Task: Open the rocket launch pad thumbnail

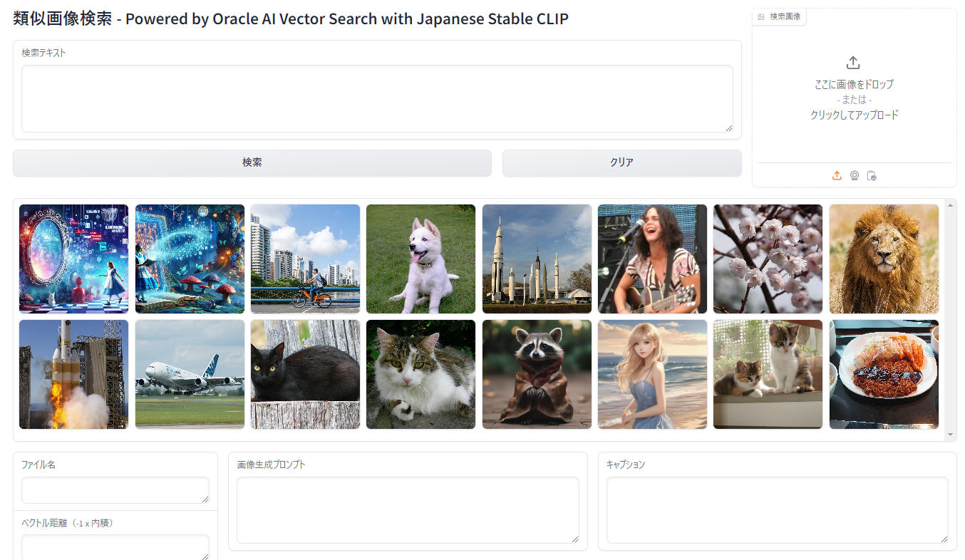Action: [x=73, y=374]
